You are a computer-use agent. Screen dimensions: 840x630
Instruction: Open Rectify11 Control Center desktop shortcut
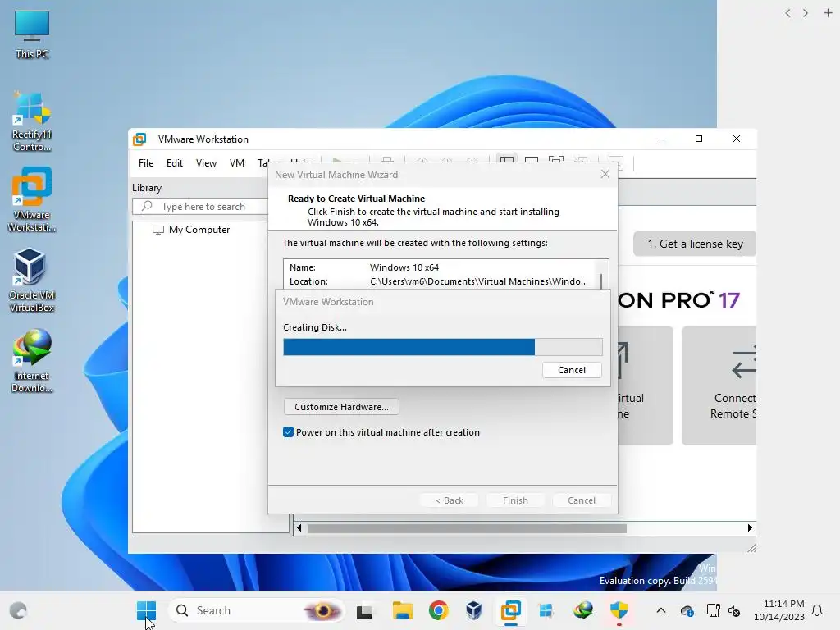pyautogui.click(x=32, y=122)
